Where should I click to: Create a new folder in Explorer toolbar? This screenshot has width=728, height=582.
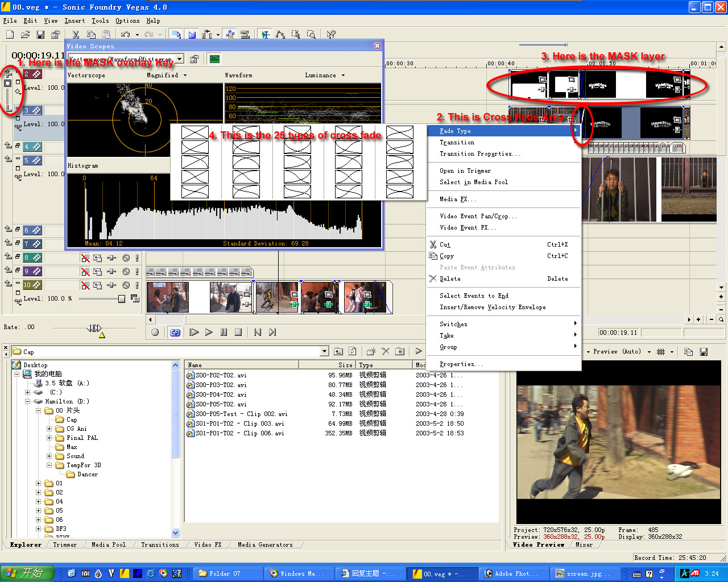point(371,351)
